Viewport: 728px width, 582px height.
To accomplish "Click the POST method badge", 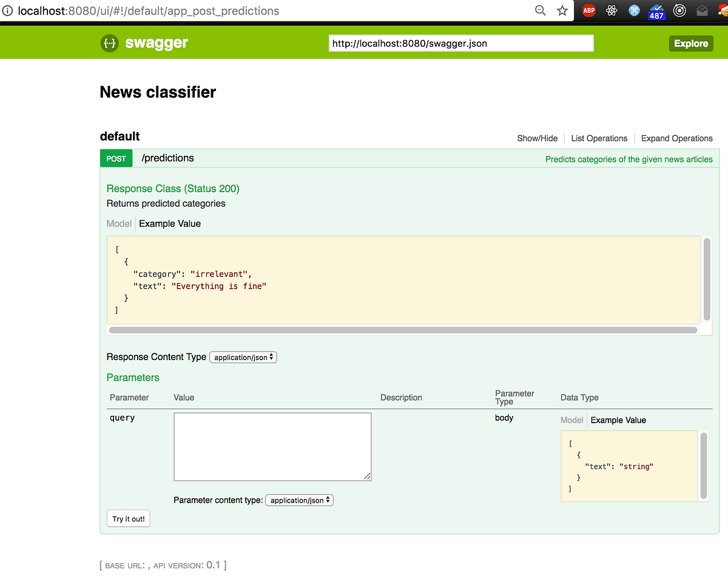I will pos(116,159).
